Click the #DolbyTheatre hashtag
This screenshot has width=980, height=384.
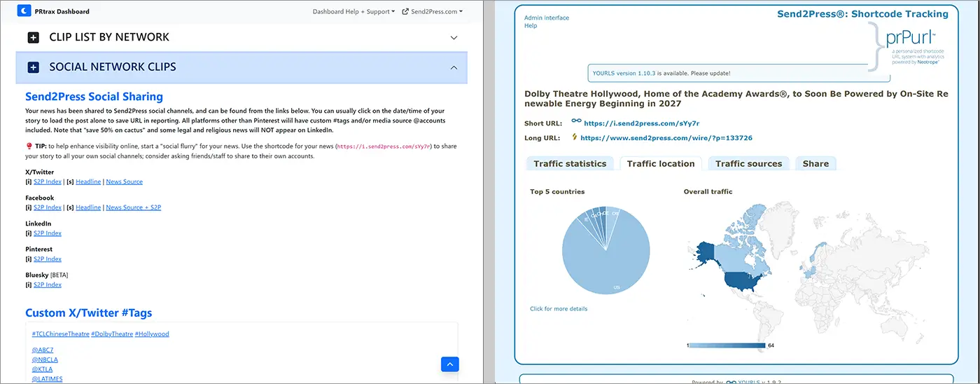tap(112, 334)
